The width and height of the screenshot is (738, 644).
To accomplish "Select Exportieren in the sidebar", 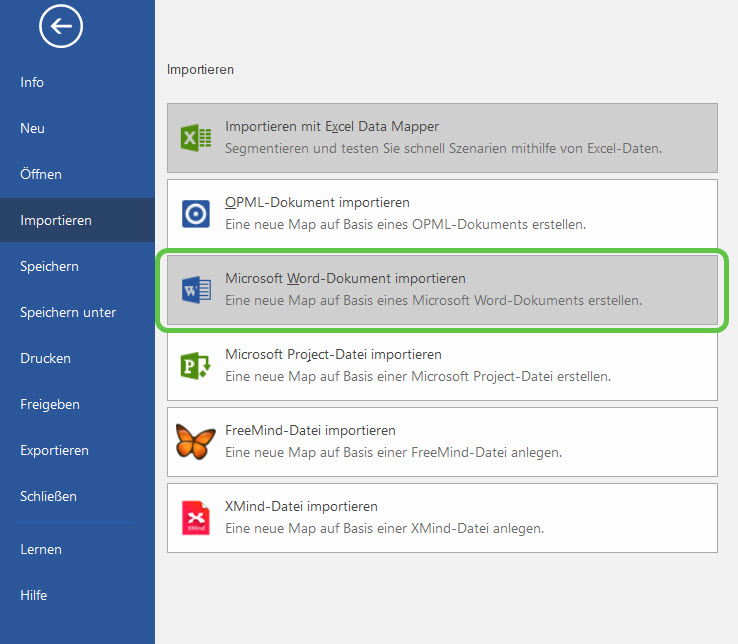I will coord(55,451).
